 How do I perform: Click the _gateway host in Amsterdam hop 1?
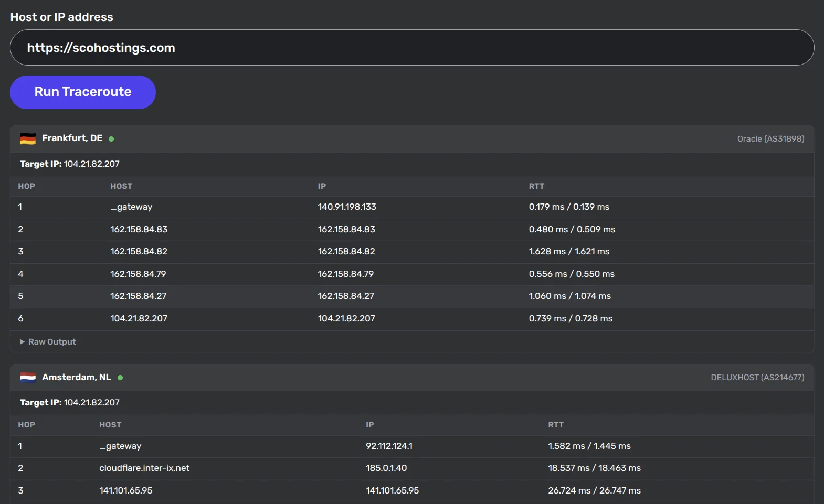point(120,446)
